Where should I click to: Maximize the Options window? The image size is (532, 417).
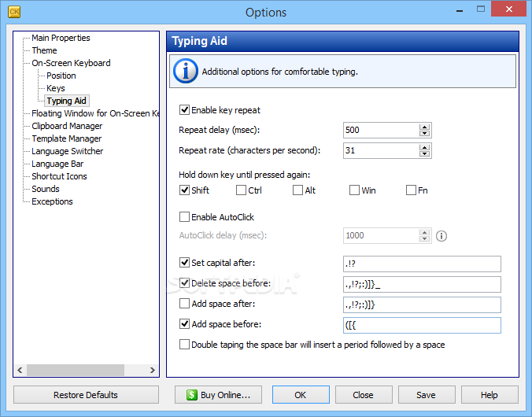click(481, 9)
